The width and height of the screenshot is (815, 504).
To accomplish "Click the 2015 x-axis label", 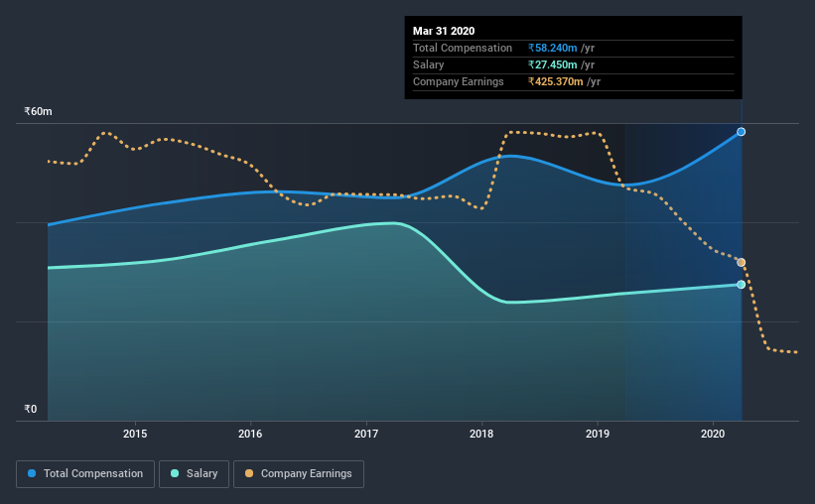I will coord(135,434).
